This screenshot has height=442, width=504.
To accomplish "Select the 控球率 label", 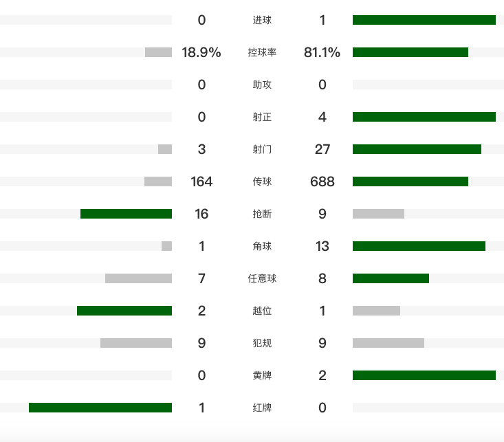I will [x=262, y=52].
